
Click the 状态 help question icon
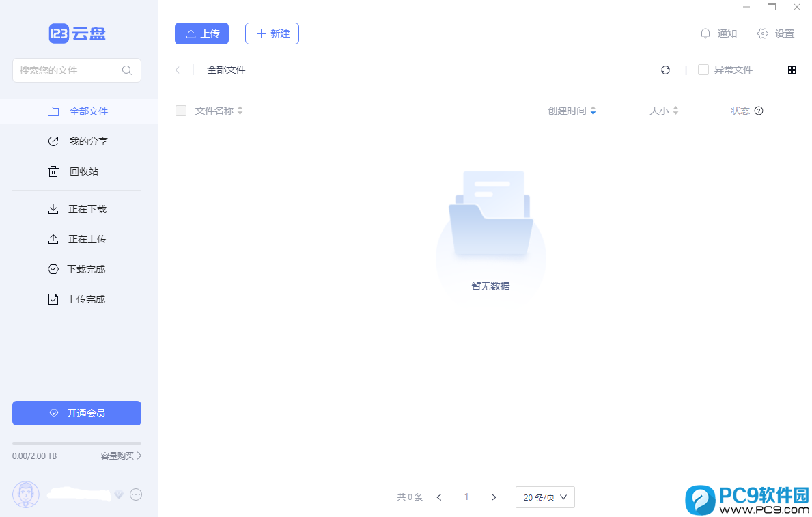coord(759,111)
